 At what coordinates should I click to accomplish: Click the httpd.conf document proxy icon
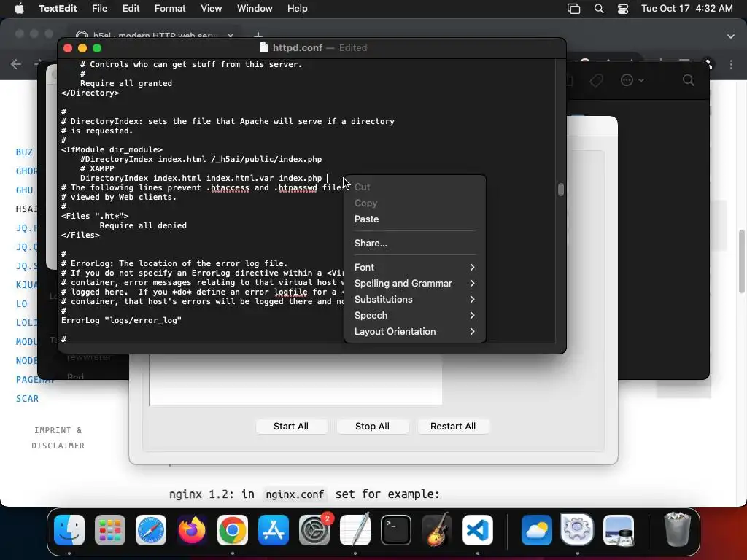pyautogui.click(x=263, y=47)
